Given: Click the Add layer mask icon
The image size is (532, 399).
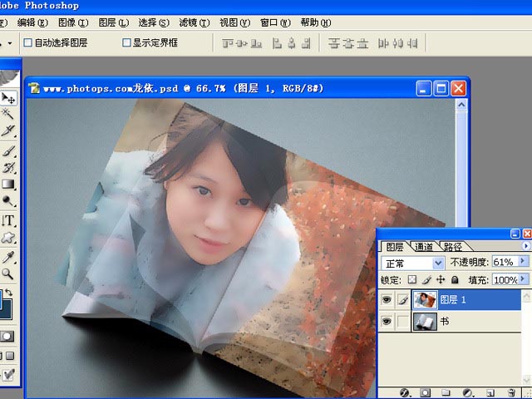Looking at the screenshot, I should click(425, 392).
